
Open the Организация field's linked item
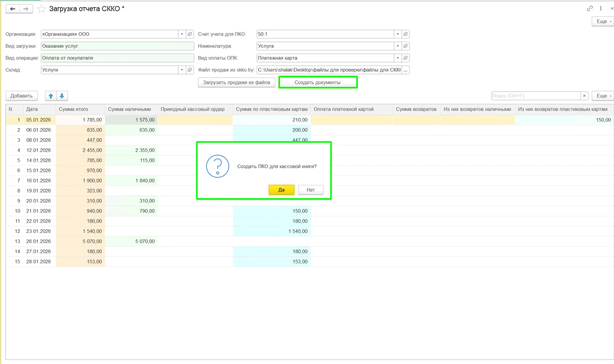[190, 34]
